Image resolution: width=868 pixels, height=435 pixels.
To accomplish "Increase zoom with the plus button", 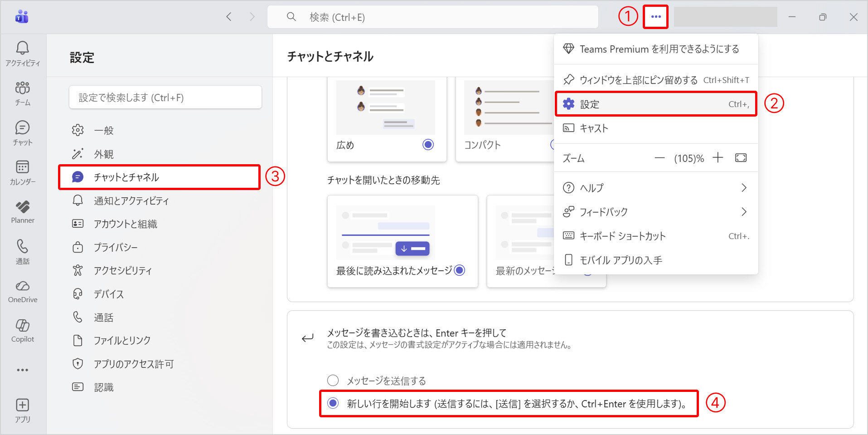I will pyautogui.click(x=718, y=158).
